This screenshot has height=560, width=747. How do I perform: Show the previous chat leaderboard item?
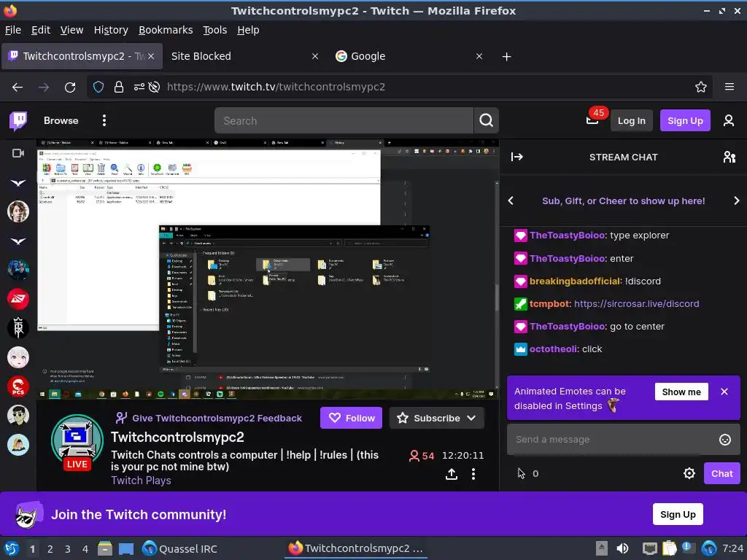tap(511, 201)
